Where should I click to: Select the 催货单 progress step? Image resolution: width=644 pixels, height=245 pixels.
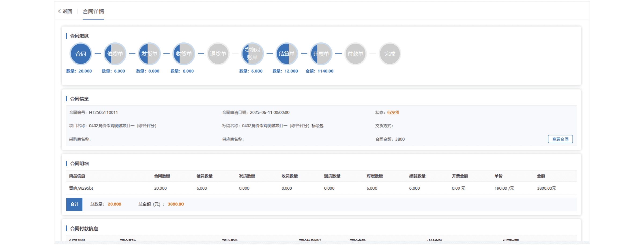click(x=115, y=54)
